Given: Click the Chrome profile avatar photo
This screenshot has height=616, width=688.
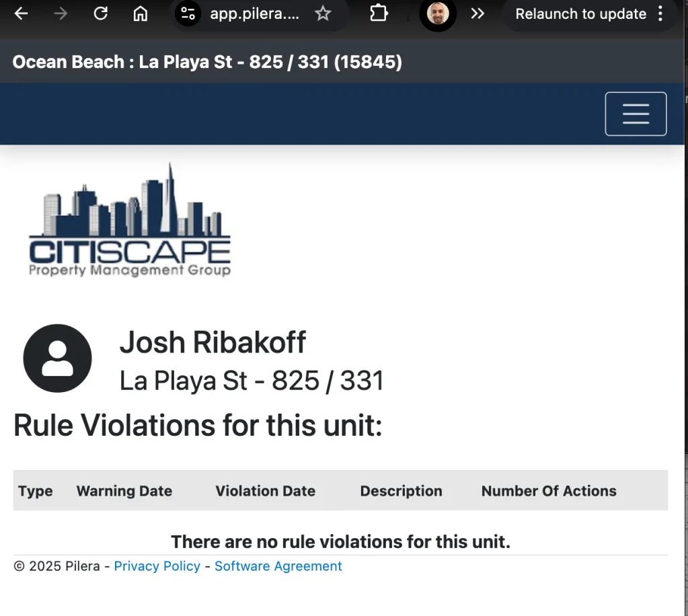Looking at the screenshot, I should click(438, 13).
